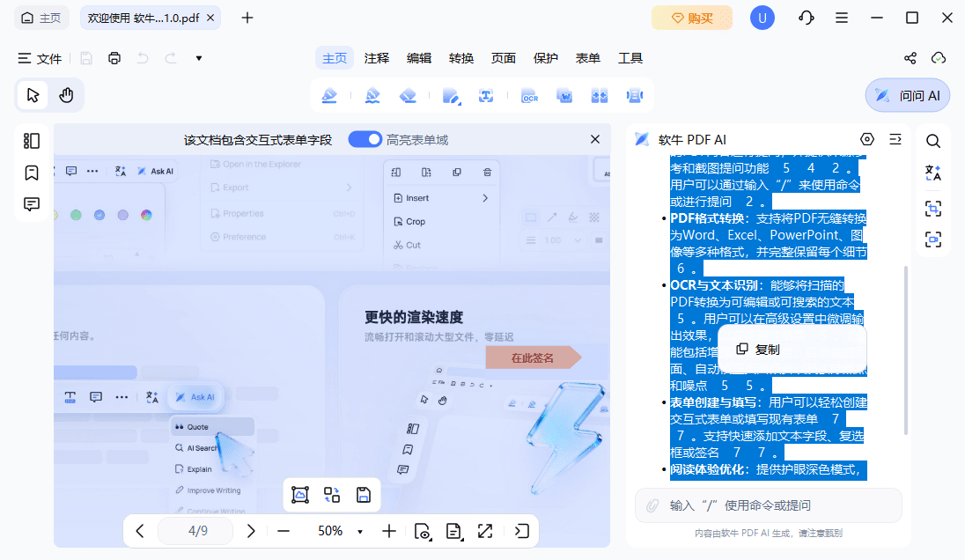Open customer support headset icon
The image size is (965, 560).
pyautogui.click(x=807, y=18)
